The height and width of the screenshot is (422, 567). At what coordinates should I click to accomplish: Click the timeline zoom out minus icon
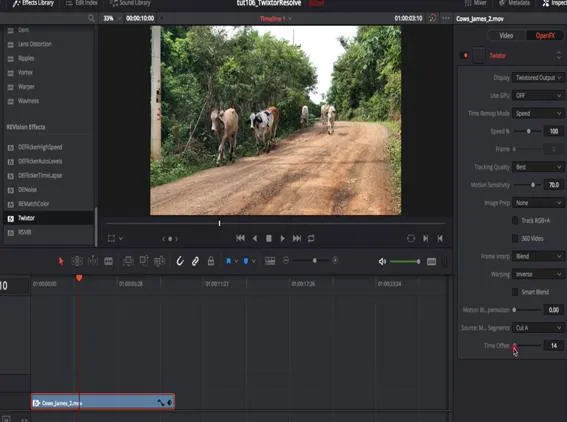286,260
